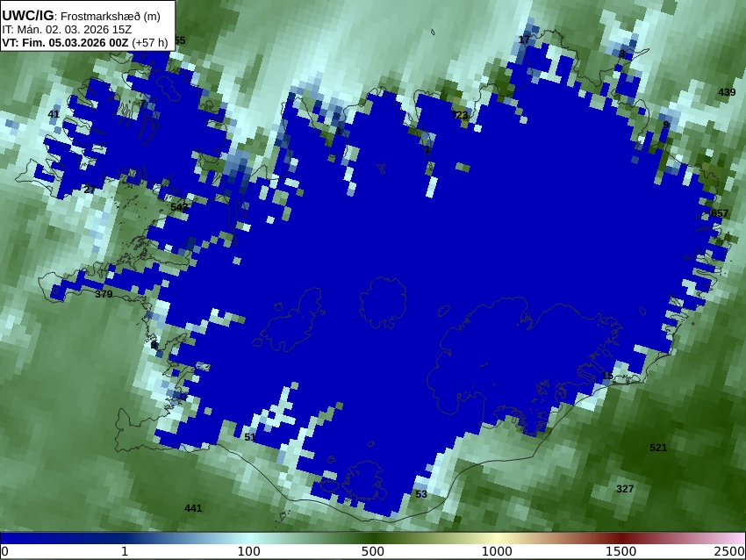Click the map value '51'
746x560 pixels.
pos(250,437)
